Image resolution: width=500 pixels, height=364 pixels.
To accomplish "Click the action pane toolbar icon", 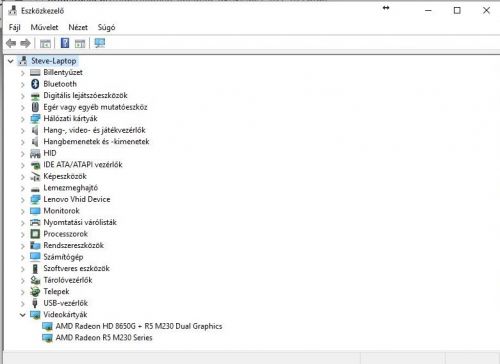I will pyautogui.click(x=80, y=43).
